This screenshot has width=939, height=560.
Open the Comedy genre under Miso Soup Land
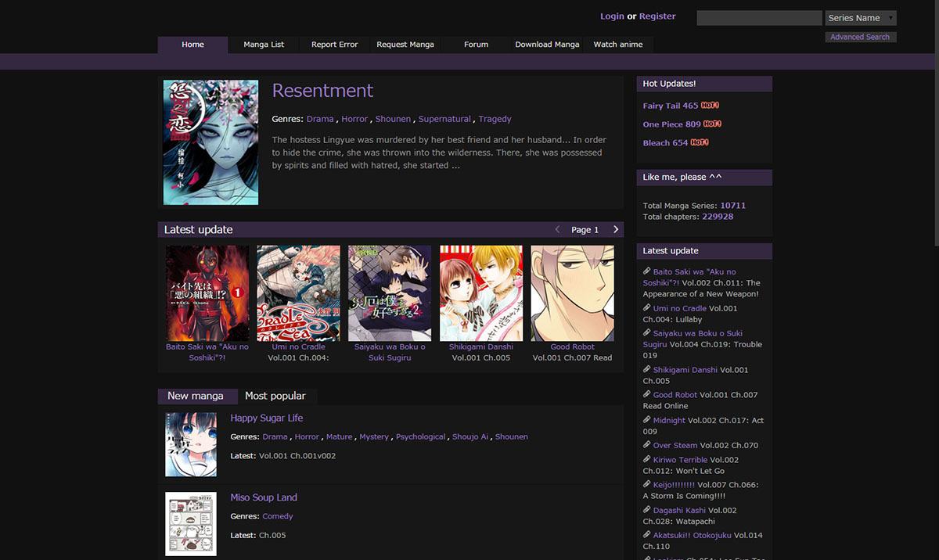(x=278, y=516)
